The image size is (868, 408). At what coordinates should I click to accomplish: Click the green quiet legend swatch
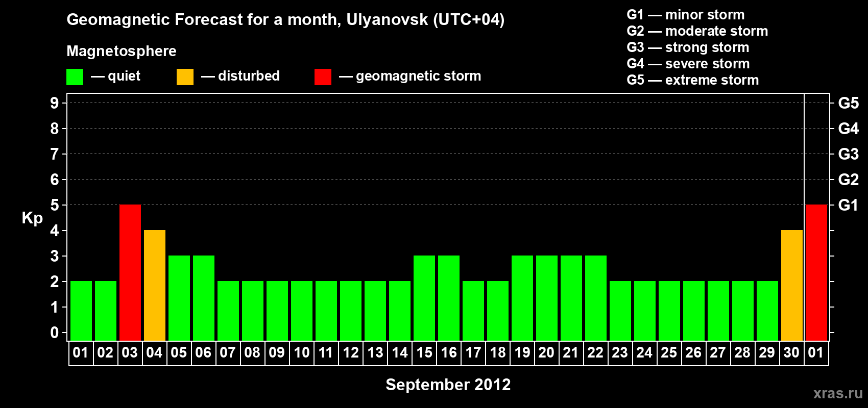tap(75, 77)
